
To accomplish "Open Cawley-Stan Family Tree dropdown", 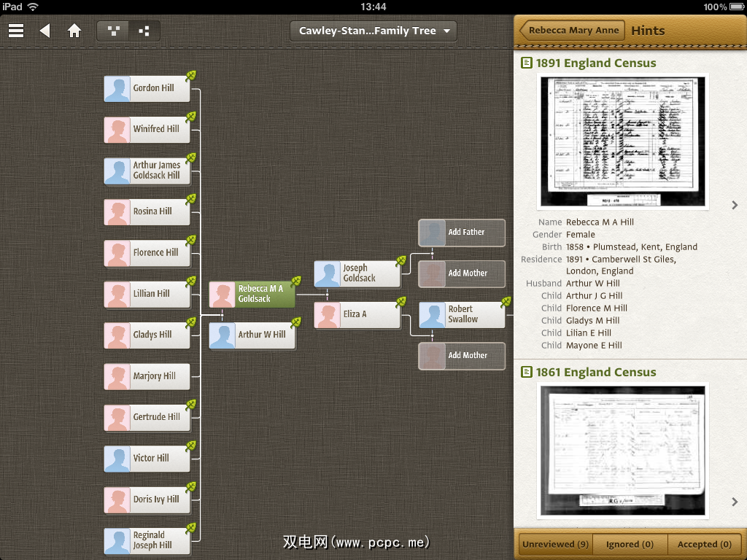I will 373,31.
